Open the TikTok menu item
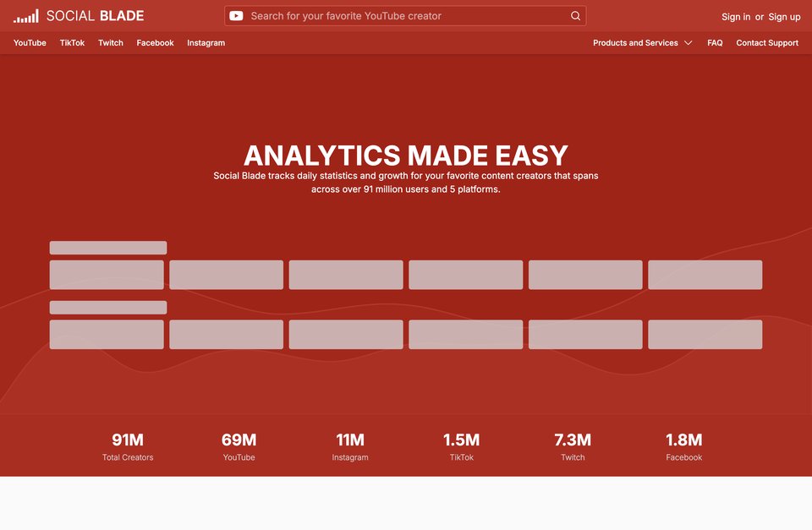The image size is (812, 530). coord(72,43)
